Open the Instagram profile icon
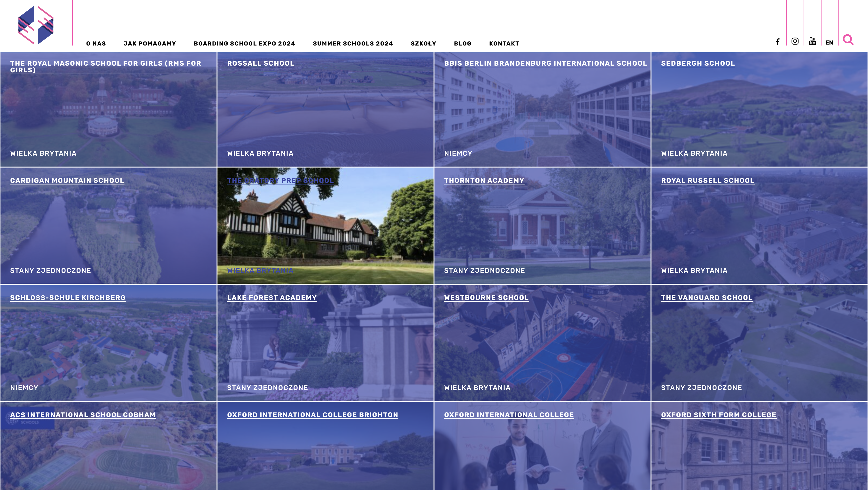This screenshot has height=490, width=868. pyautogui.click(x=795, y=41)
